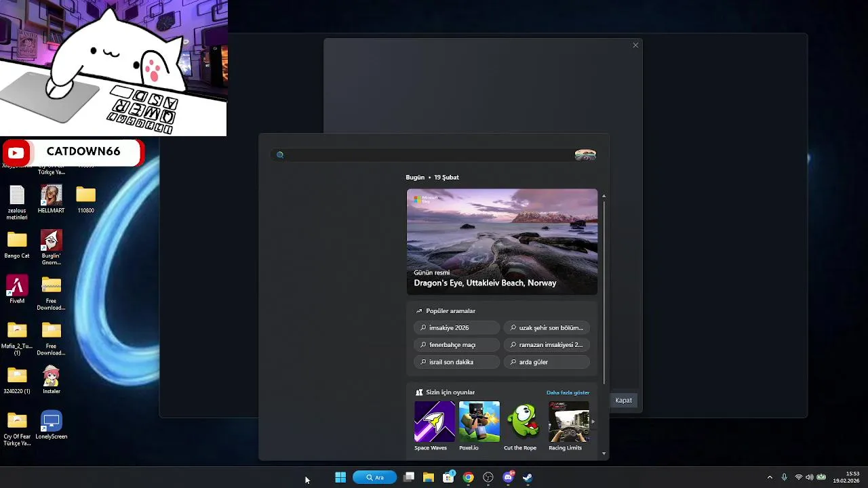Show hidden system tray icons
Viewport: 868px width, 488px height.
[x=770, y=477]
